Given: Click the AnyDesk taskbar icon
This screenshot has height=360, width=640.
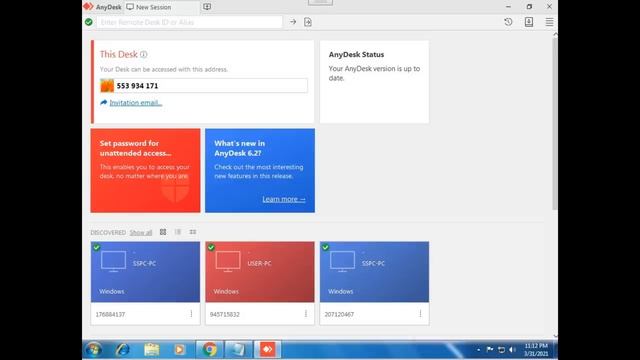Looking at the screenshot, I should pos(268,349).
